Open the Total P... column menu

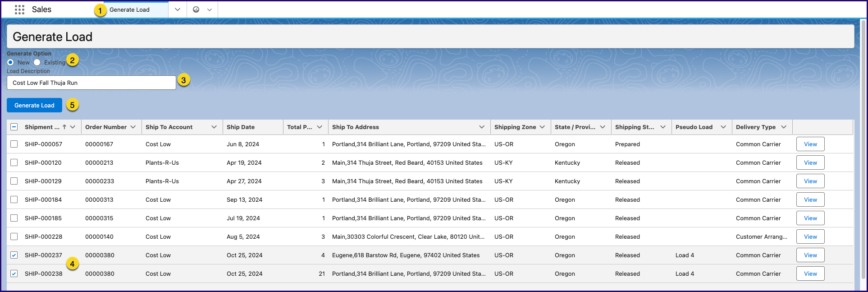[320, 127]
